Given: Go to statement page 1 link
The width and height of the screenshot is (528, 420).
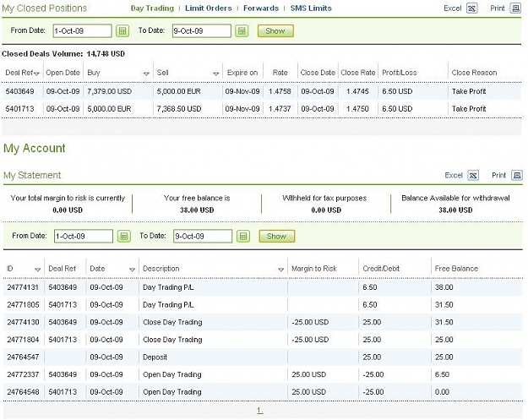Looking at the screenshot, I should click(x=259, y=410).
